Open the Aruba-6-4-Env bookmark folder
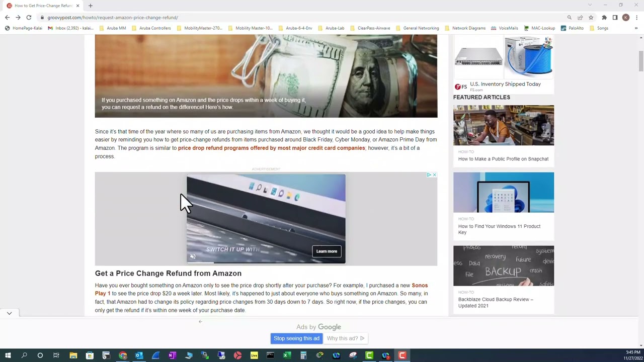Screen dimensions: 644x362 (295, 28)
